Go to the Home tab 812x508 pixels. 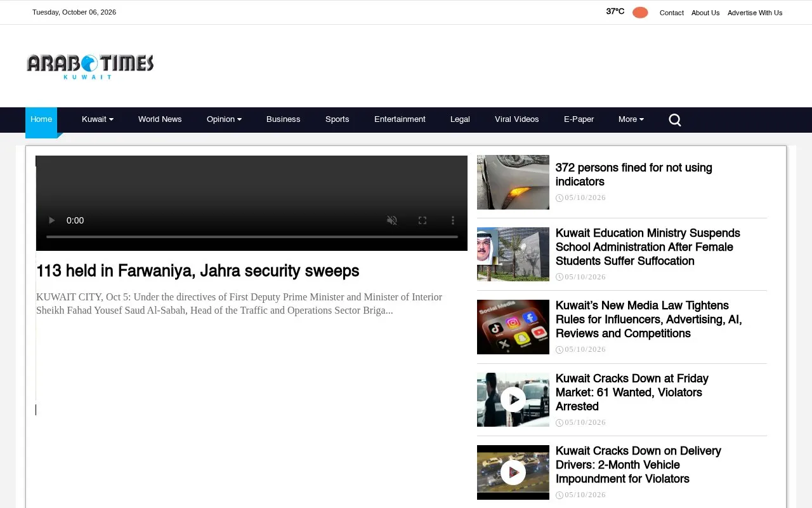(41, 119)
